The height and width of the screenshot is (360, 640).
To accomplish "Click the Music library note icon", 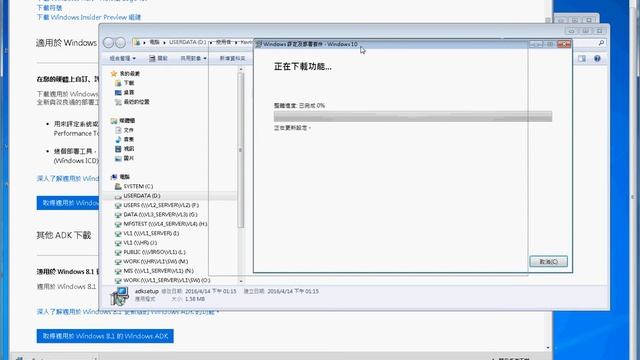I will (x=118, y=139).
